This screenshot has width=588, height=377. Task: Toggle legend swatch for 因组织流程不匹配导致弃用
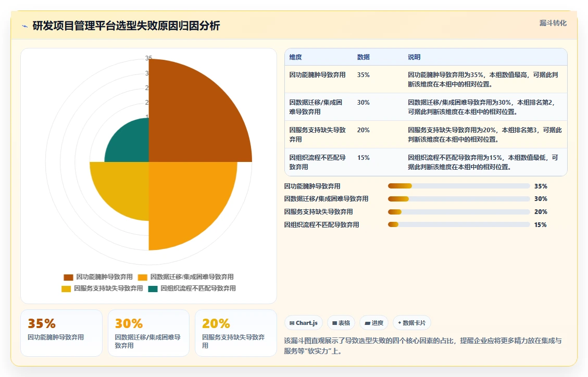153,289
